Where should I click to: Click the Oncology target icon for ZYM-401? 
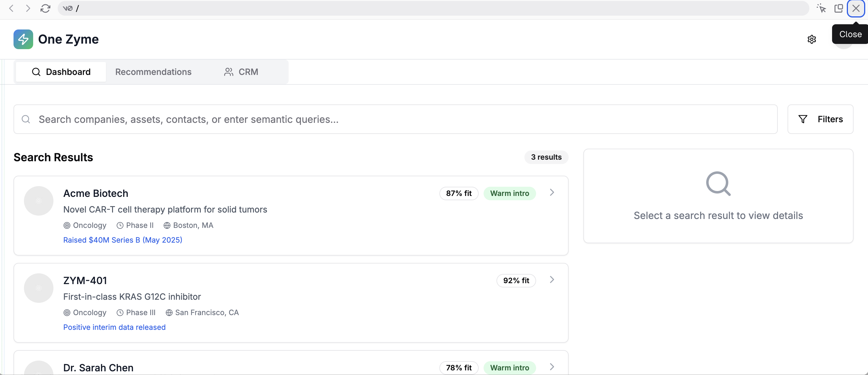tap(67, 313)
